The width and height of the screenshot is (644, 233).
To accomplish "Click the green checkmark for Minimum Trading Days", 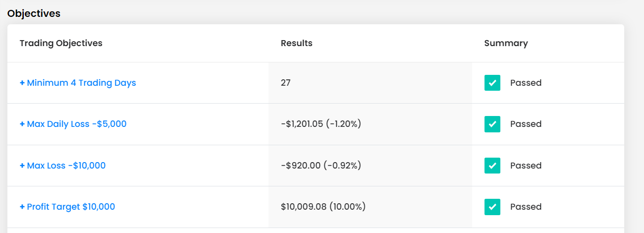I will (492, 83).
